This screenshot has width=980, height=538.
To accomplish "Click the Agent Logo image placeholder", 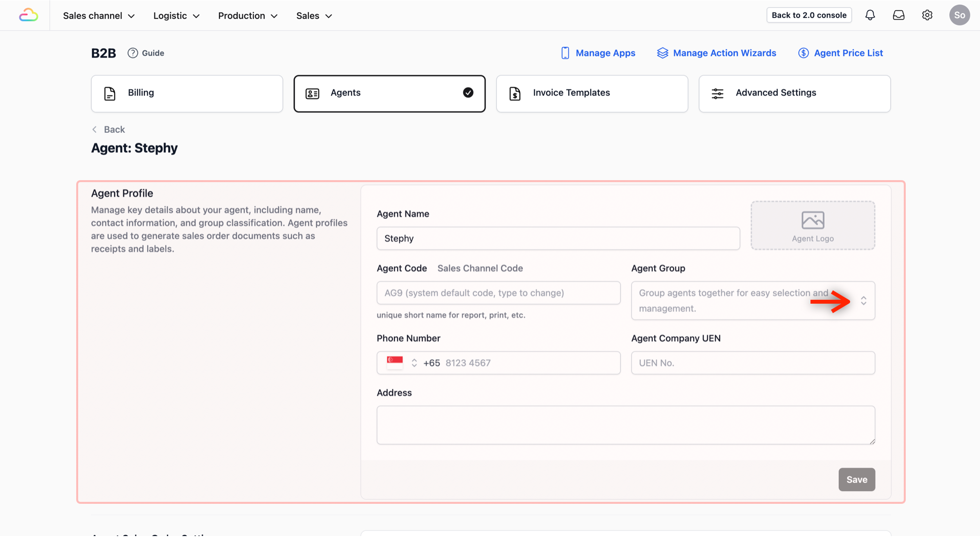I will [x=812, y=226].
